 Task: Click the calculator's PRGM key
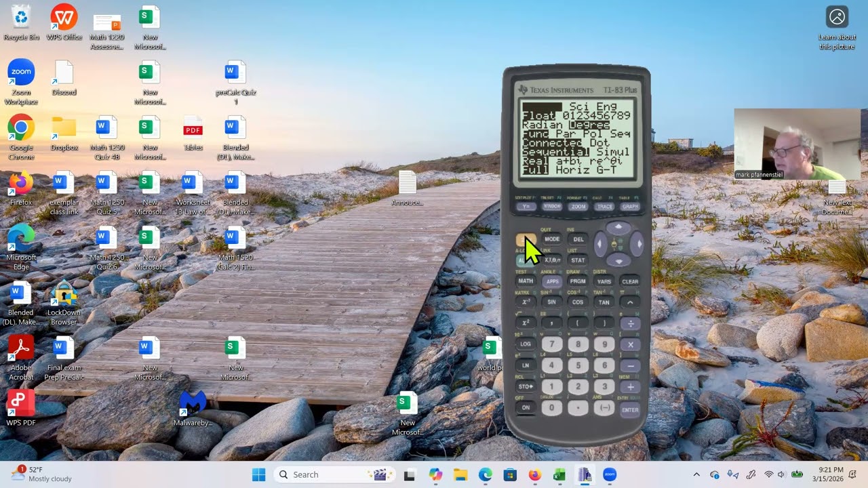(578, 281)
